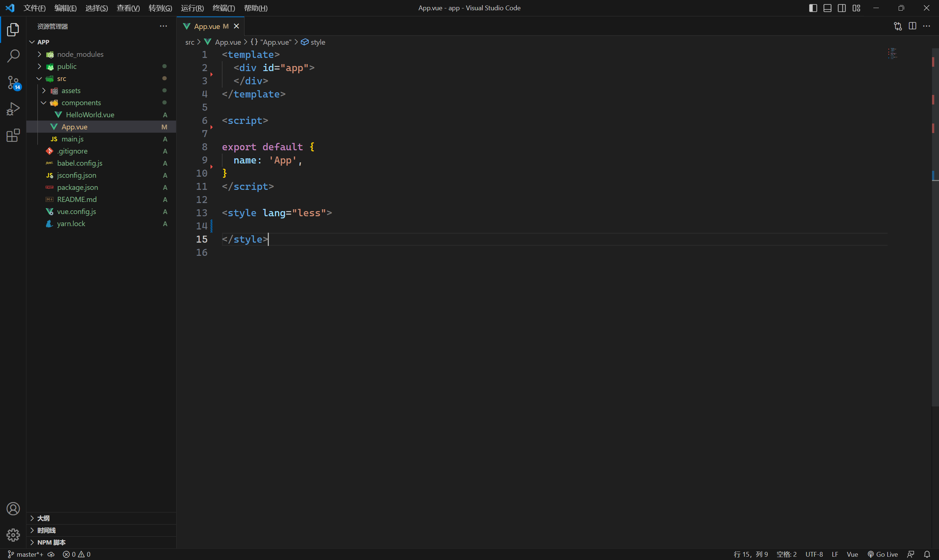The height and width of the screenshot is (560, 939).
Task: Collapse the APP root folder
Action: (x=101, y=42)
